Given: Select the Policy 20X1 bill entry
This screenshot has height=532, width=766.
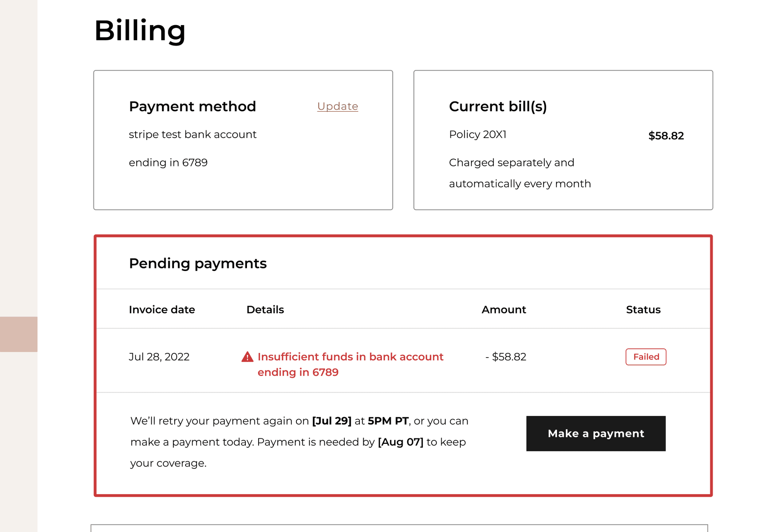Looking at the screenshot, I should 478,134.
